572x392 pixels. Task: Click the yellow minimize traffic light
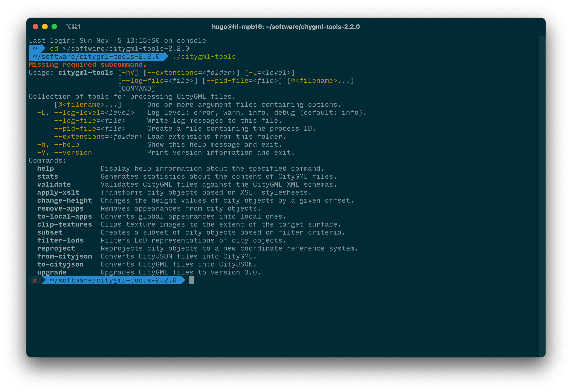pos(45,26)
